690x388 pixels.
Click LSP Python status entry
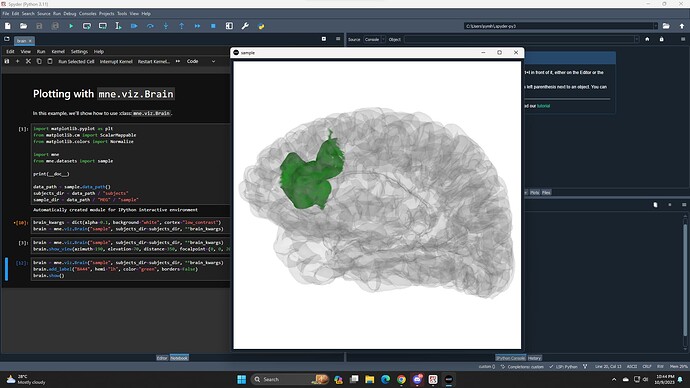click(x=563, y=366)
